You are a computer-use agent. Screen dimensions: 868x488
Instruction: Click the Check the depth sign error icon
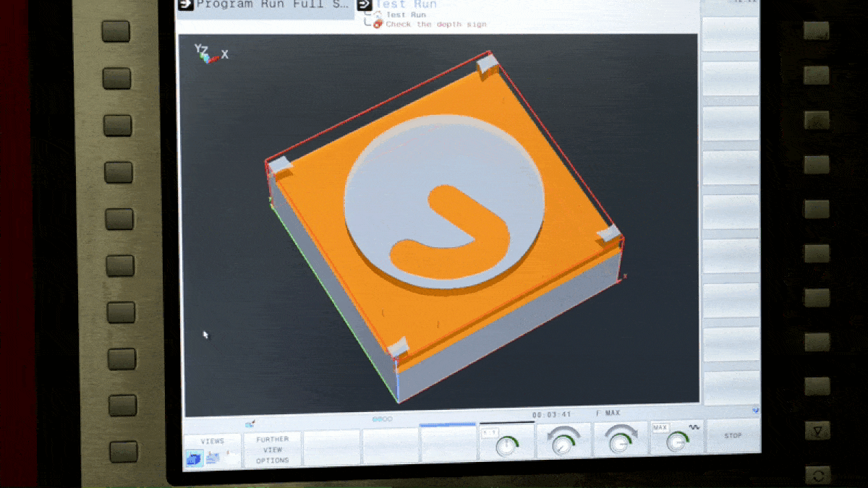[378, 24]
